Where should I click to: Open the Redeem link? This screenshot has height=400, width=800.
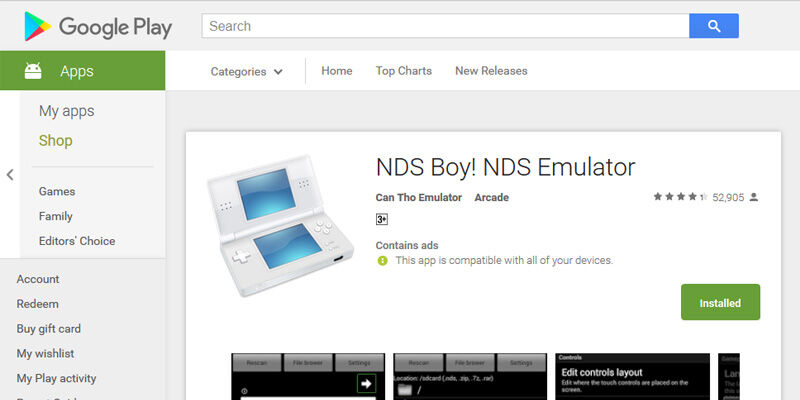pos(37,304)
